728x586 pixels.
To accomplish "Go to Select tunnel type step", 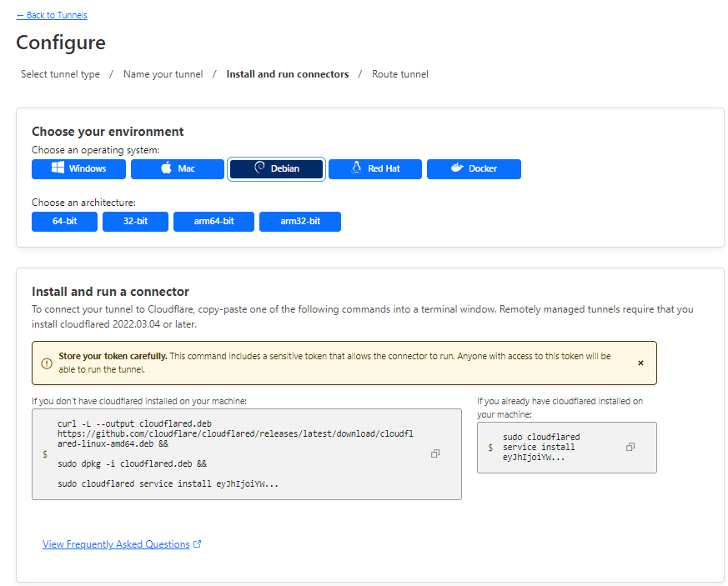I will pyautogui.click(x=60, y=74).
